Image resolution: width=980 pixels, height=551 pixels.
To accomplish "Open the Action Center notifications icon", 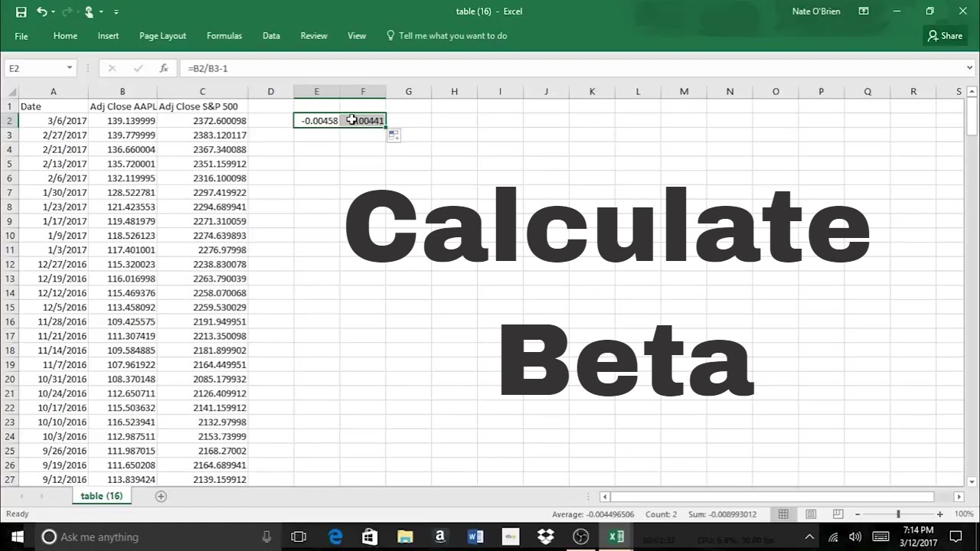I will [955, 536].
